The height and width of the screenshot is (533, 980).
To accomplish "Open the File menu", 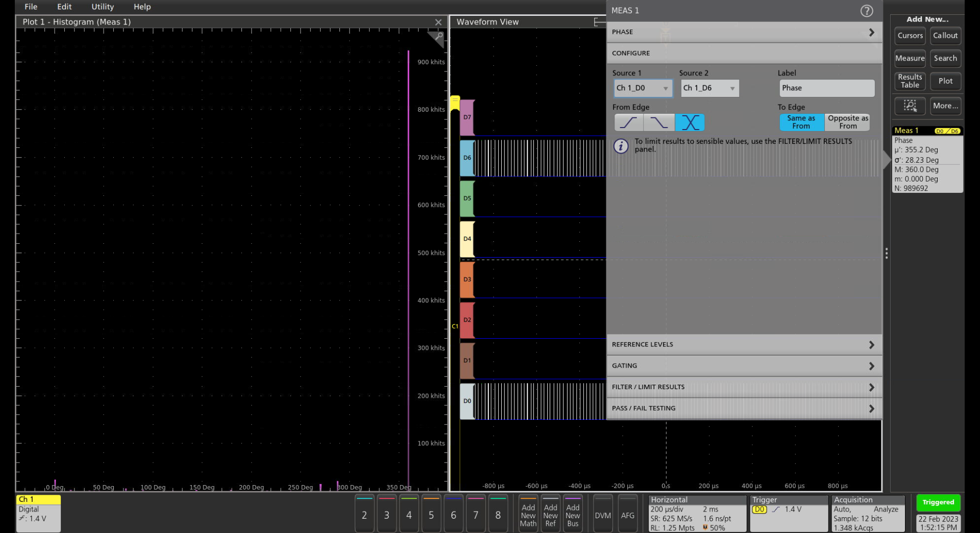I will (x=31, y=7).
